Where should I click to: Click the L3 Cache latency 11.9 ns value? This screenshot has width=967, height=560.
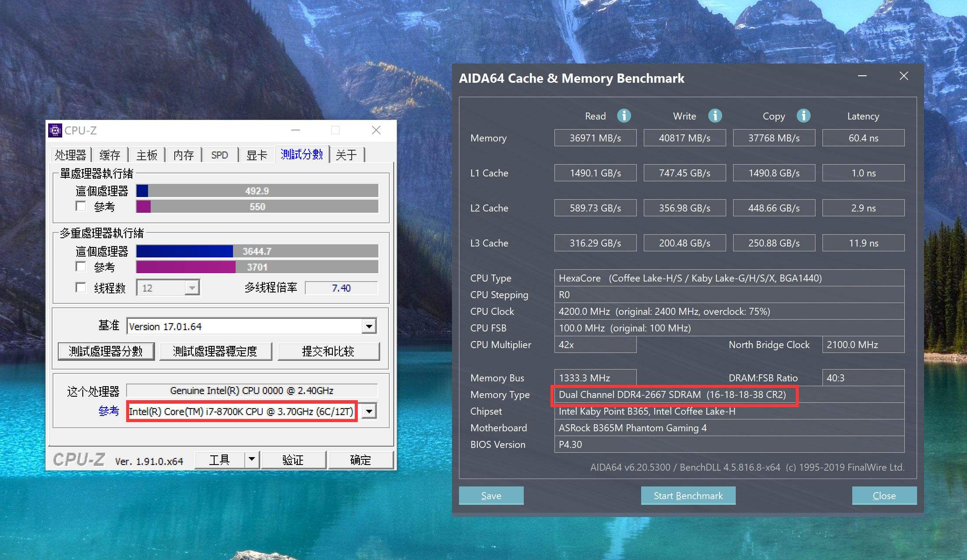point(863,243)
